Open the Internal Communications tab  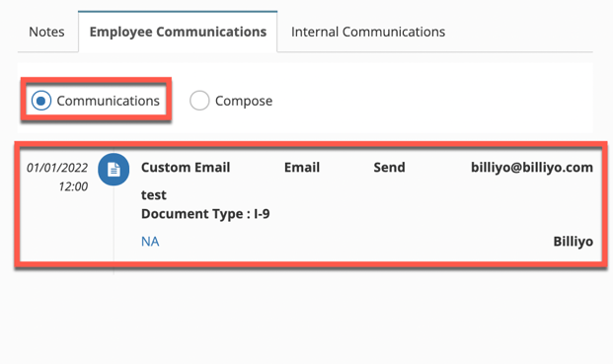pyautogui.click(x=368, y=32)
